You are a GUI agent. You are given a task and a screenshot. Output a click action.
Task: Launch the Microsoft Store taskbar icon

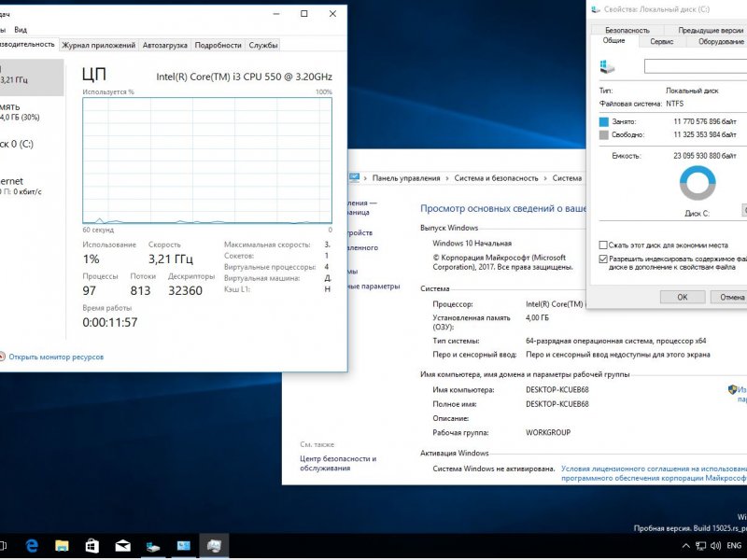(x=92, y=546)
